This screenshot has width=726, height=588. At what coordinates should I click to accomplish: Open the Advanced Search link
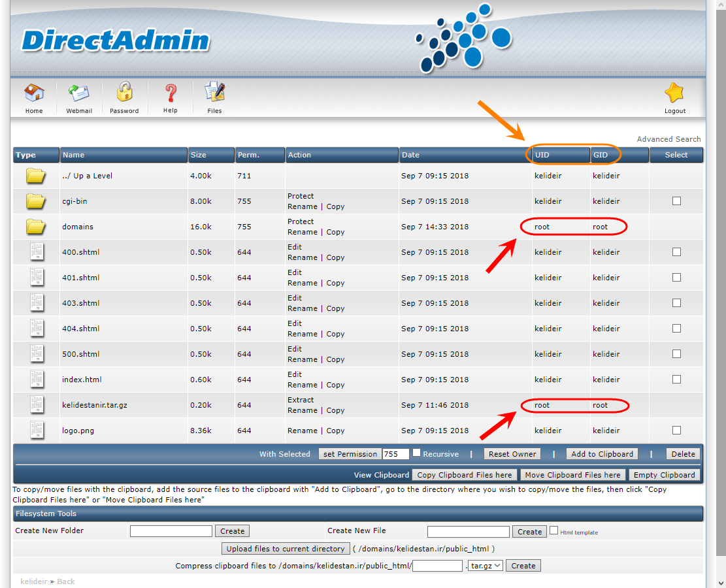pos(668,139)
